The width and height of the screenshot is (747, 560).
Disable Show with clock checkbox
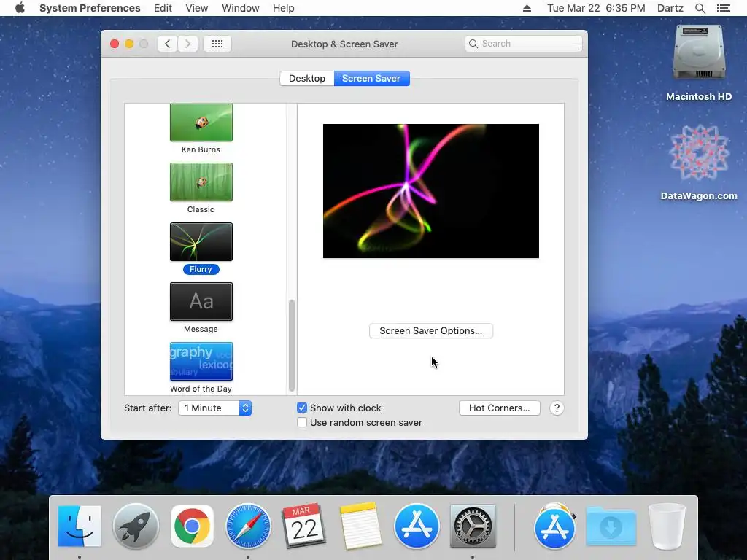[301, 408]
